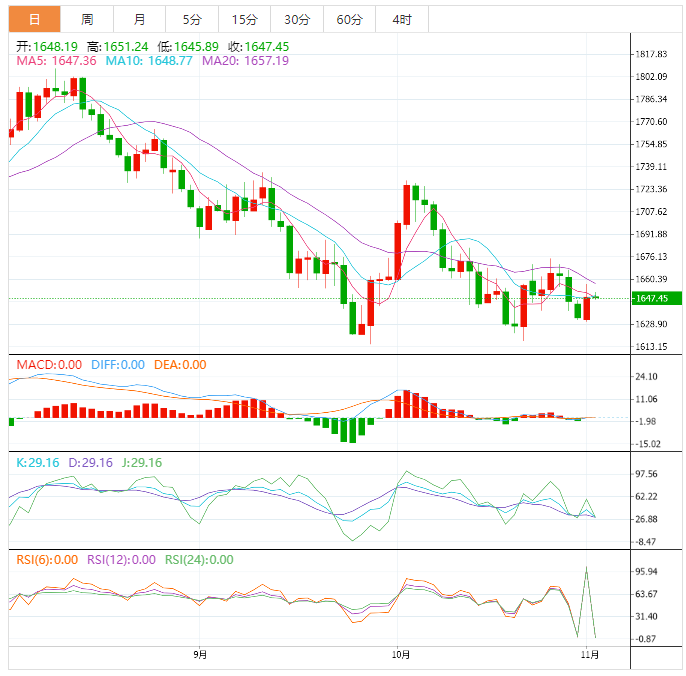The width and height of the screenshot is (686, 676).
Task: Click the 1723.36 price axis label
Action: 651,189
